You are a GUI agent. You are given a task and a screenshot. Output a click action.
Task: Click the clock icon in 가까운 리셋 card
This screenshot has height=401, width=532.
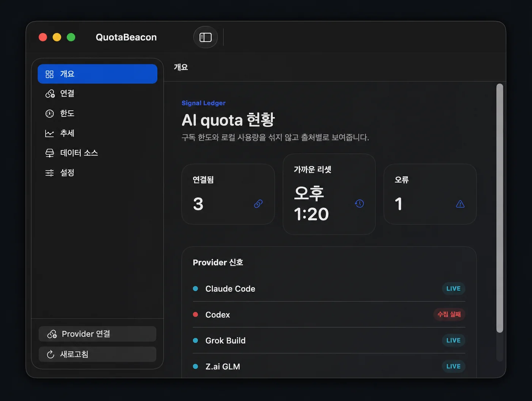(x=359, y=204)
